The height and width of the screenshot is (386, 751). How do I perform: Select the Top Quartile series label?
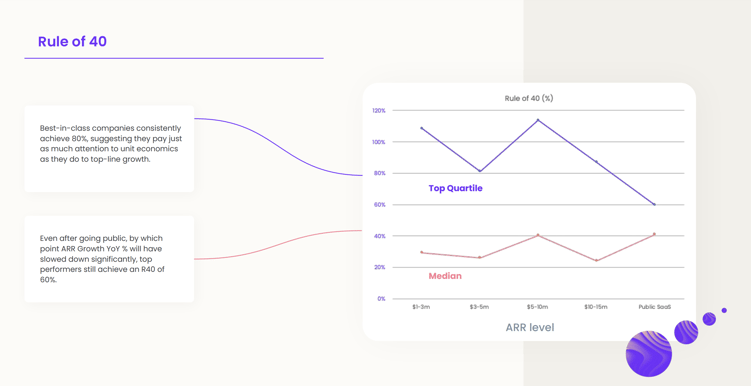pos(455,188)
